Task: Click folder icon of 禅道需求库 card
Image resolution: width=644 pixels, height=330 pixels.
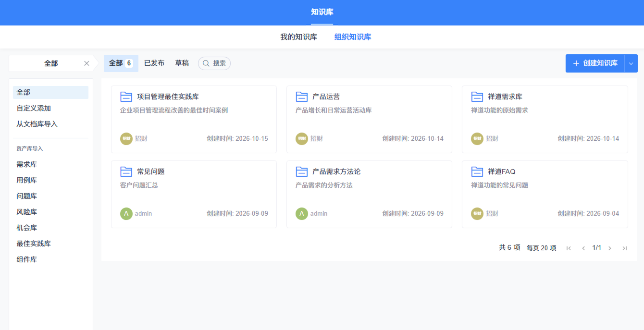Action: coord(477,97)
